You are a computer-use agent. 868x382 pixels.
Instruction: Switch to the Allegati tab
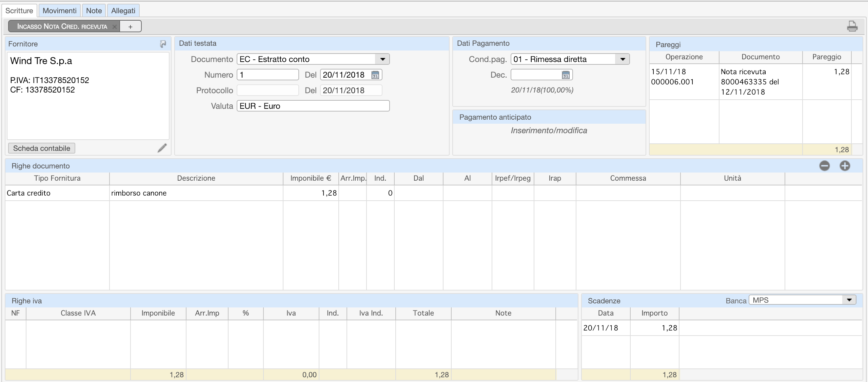point(123,11)
